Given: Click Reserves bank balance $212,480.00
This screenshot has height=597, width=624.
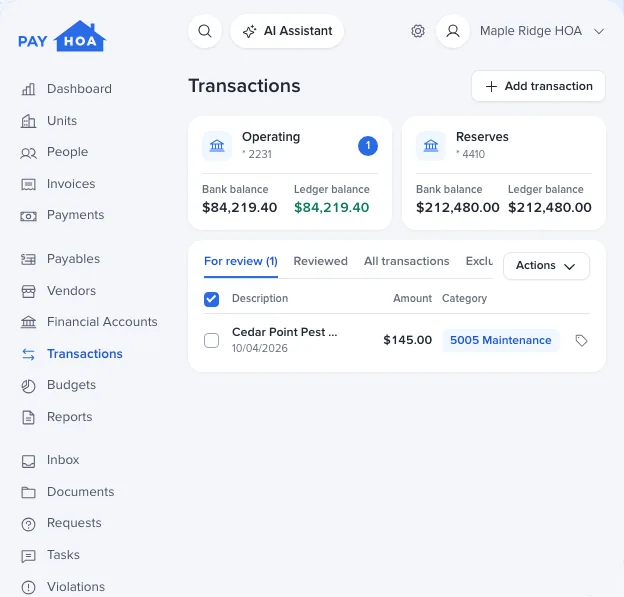Looking at the screenshot, I should [x=458, y=207].
